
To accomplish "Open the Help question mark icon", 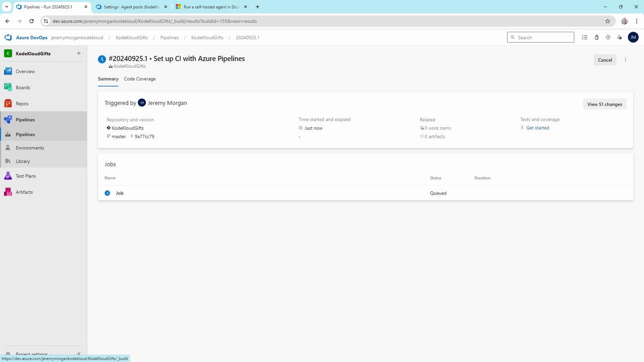I will 608,37.
